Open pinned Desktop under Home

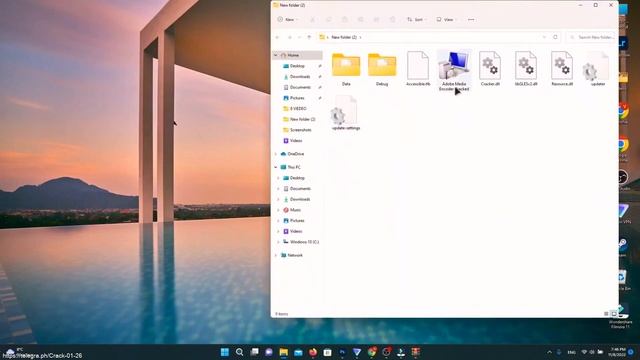(298, 66)
